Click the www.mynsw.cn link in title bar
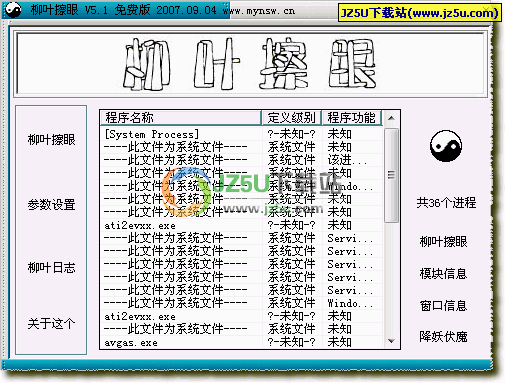The width and height of the screenshot is (505, 383). tap(259, 11)
